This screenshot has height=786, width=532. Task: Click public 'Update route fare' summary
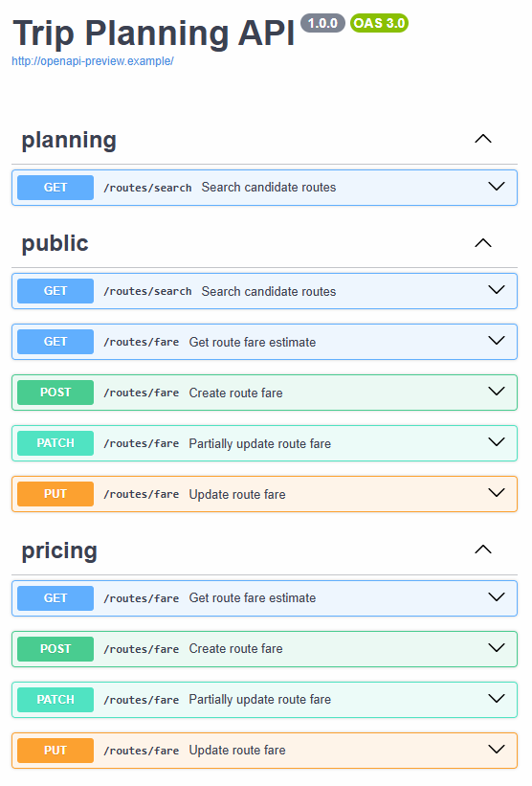click(x=237, y=495)
